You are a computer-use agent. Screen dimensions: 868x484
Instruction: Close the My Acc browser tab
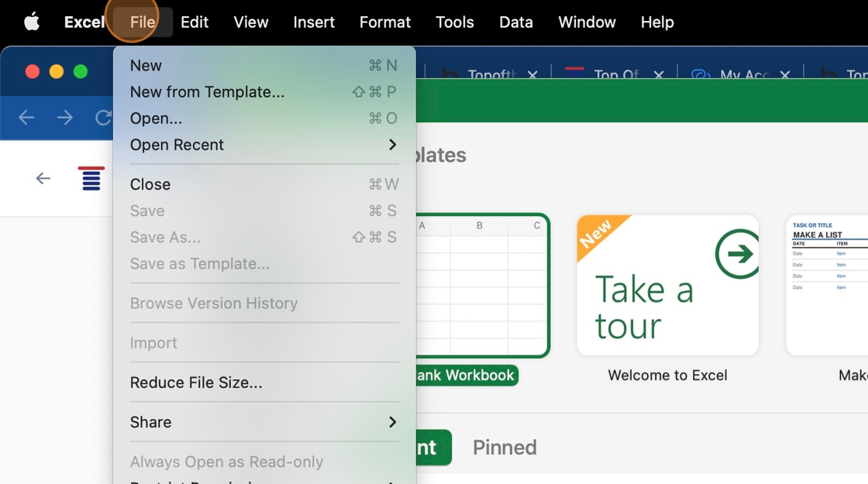(x=785, y=74)
